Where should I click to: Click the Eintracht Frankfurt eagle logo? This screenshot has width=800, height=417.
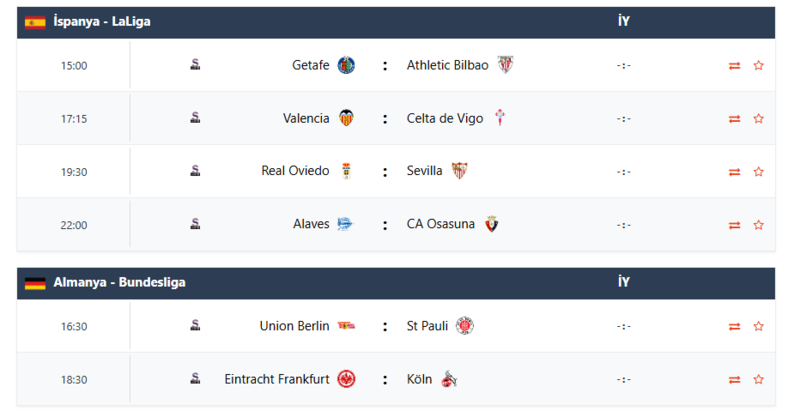pos(346,379)
